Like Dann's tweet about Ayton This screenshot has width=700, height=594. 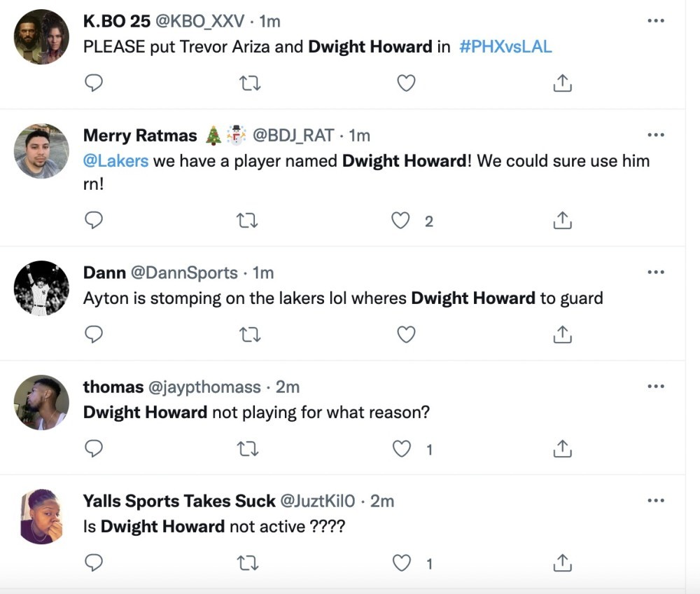[406, 335]
